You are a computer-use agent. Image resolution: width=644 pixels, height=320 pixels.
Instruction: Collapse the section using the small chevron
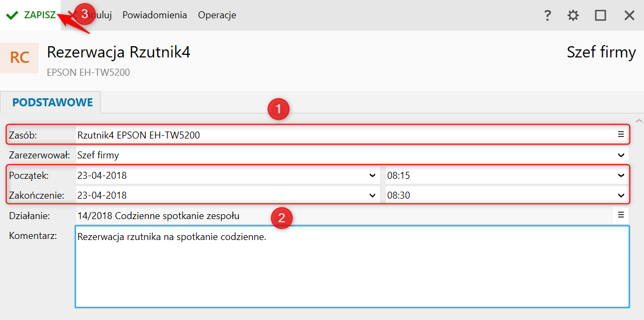point(638,121)
